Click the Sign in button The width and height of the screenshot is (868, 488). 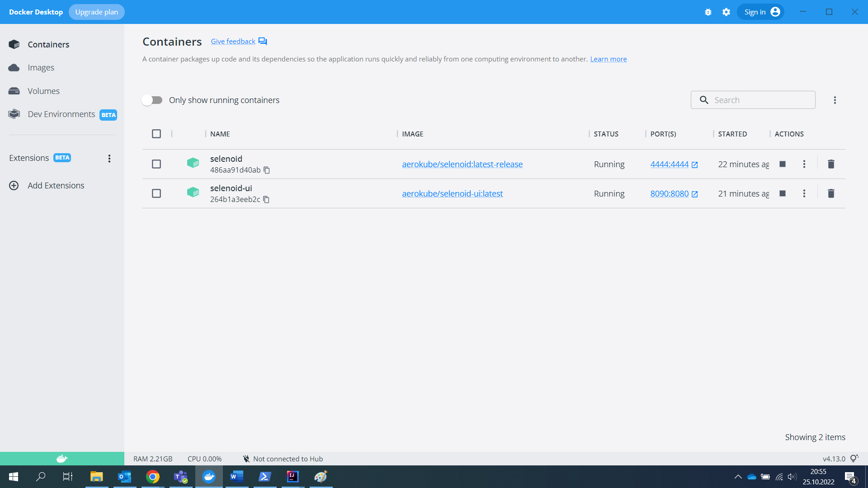761,12
